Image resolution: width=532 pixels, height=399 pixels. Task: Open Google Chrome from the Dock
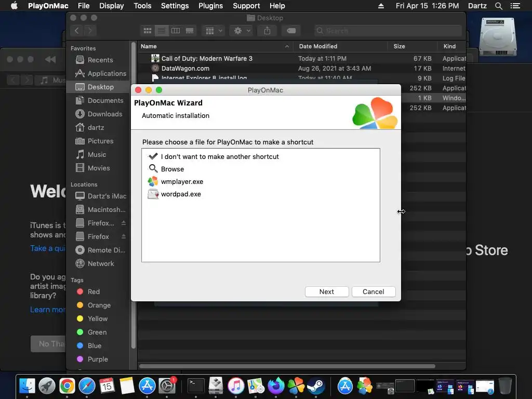(x=67, y=386)
